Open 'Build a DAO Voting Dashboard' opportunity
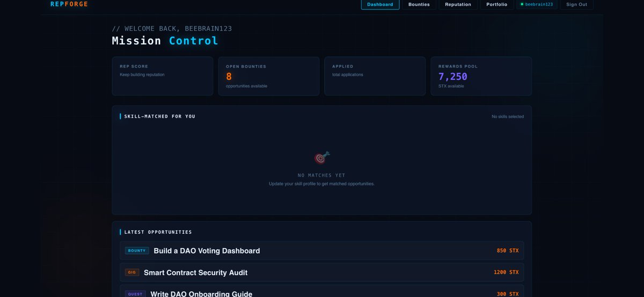This screenshot has height=297, width=644. click(322, 250)
